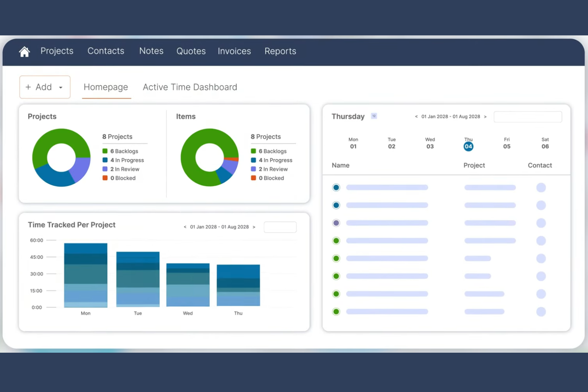The image size is (588, 392).
Task: Click the Wed bar in Time Tracked chart
Action: click(188, 285)
